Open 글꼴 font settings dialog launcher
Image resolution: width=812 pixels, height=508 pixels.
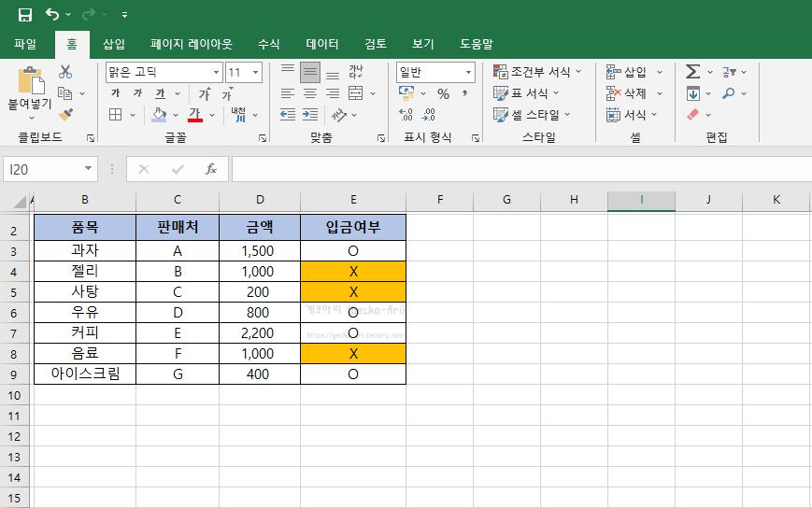coord(263,137)
